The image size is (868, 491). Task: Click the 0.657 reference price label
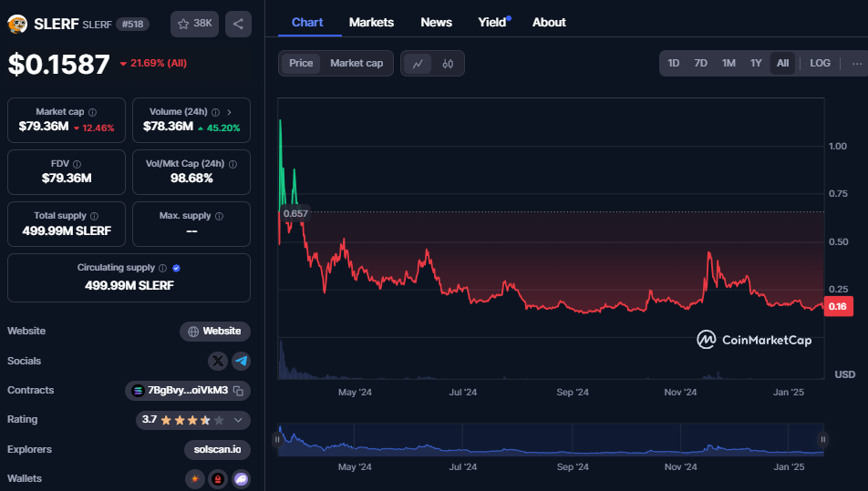(x=295, y=213)
